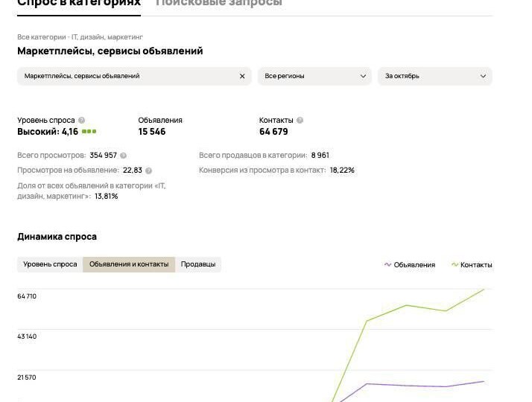This screenshot has width=532, height=402.
Task: Click the 8 961 sellers value
Action: (320, 156)
